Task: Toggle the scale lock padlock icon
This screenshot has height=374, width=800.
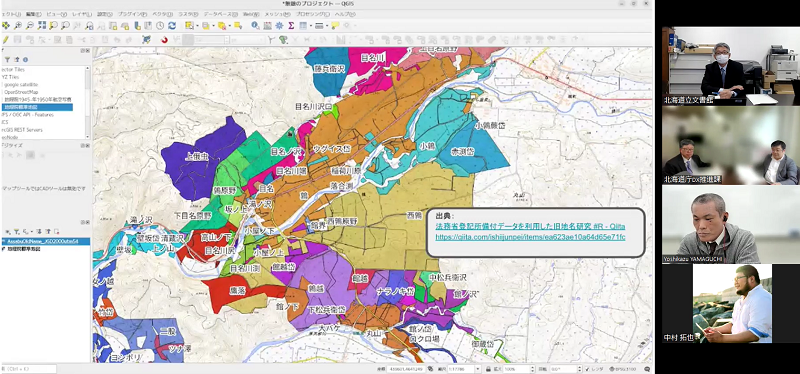Action: click(x=488, y=369)
